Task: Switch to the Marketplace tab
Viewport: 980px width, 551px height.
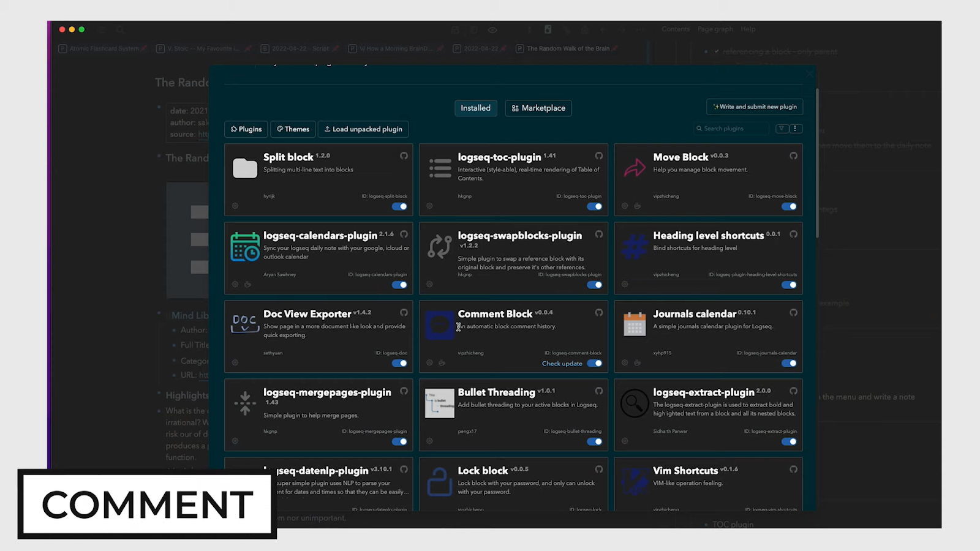Action: 538,108
